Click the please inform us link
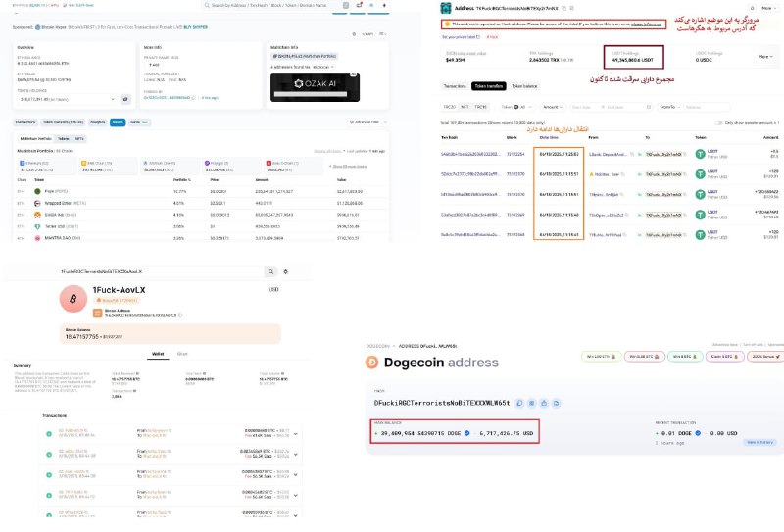The image size is (784, 532). [646, 24]
